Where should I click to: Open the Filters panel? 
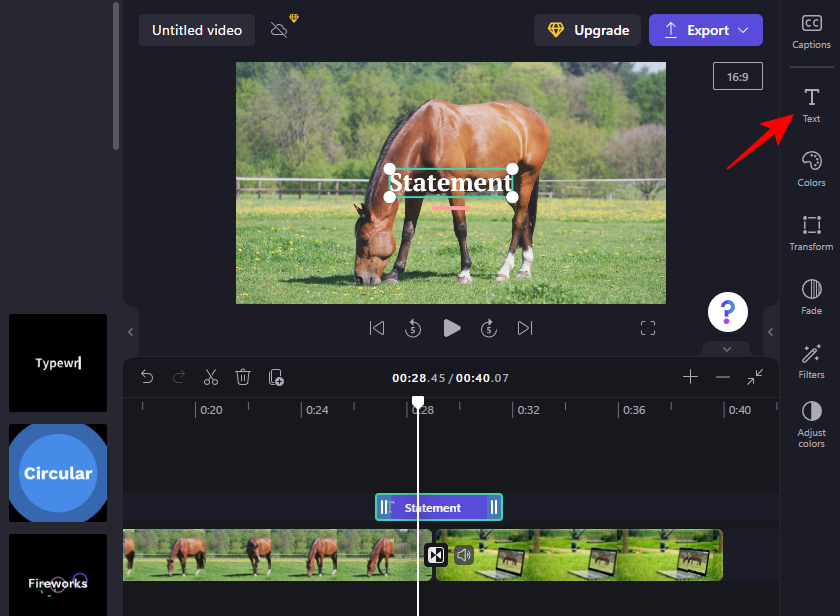coord(811,360)
